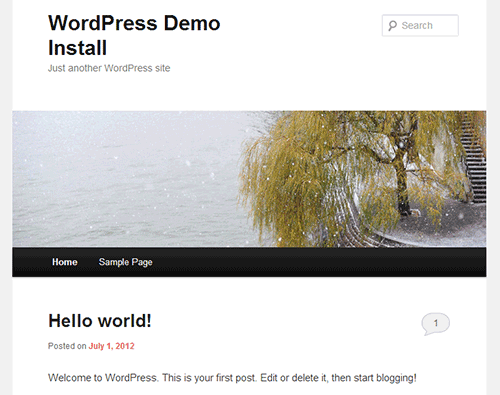Screen dimensions: 500x395
Task: Click the tagline Just another WordPress site
Action: coord(109,68)
